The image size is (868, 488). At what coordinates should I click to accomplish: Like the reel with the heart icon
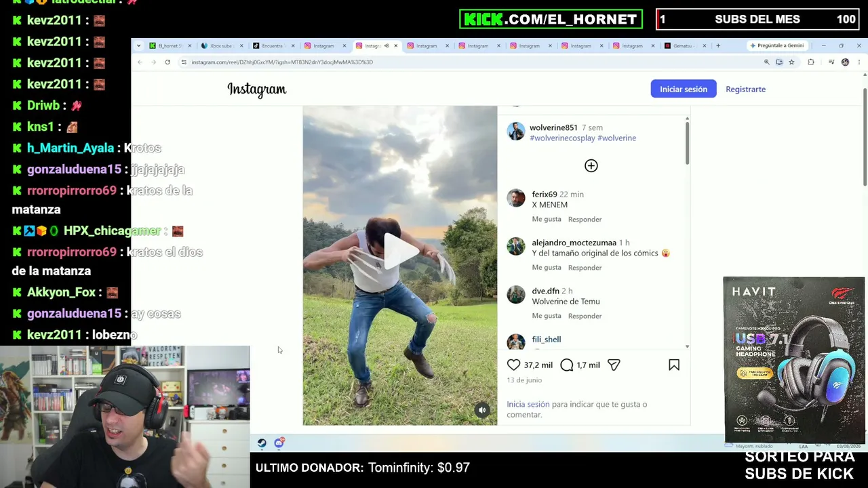[514, 365]
